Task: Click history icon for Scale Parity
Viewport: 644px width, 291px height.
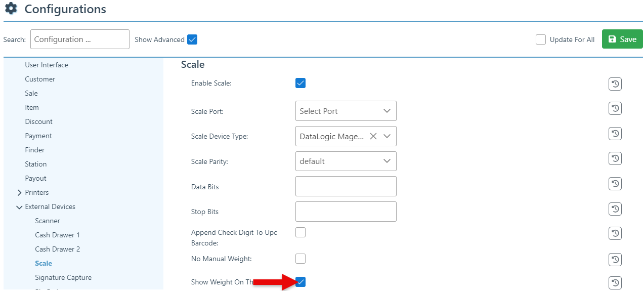Action: [x=615, y=159]
